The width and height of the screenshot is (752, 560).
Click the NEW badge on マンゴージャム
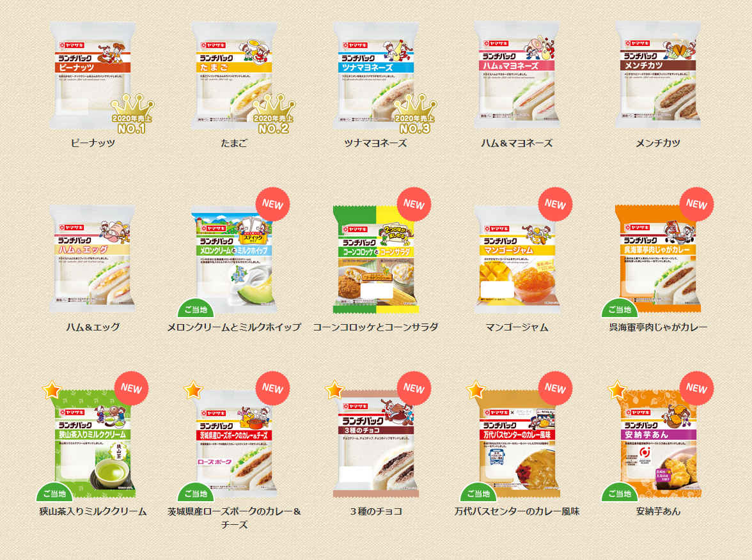[555, 205]
